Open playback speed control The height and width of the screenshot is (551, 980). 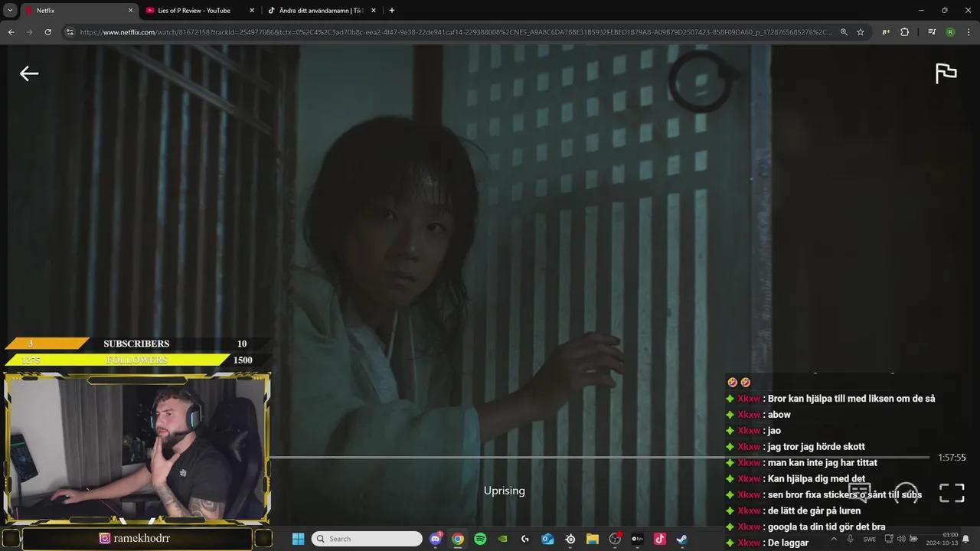[906, 492]
